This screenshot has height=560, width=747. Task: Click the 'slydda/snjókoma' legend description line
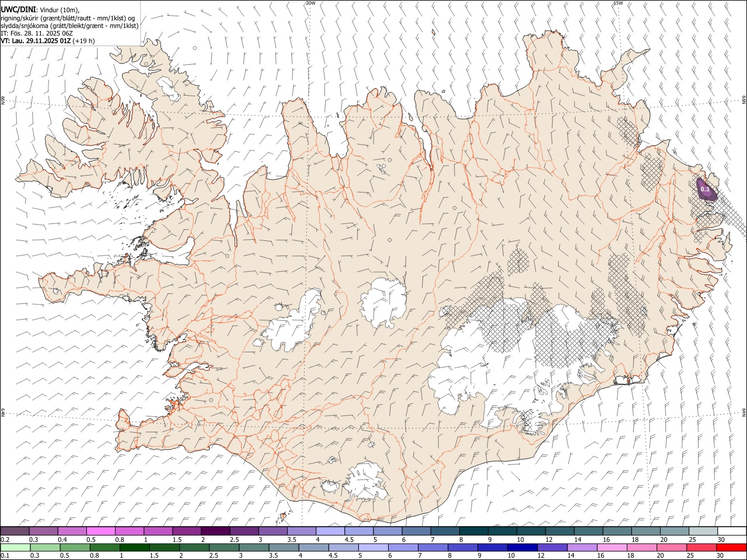pos(69,26)
